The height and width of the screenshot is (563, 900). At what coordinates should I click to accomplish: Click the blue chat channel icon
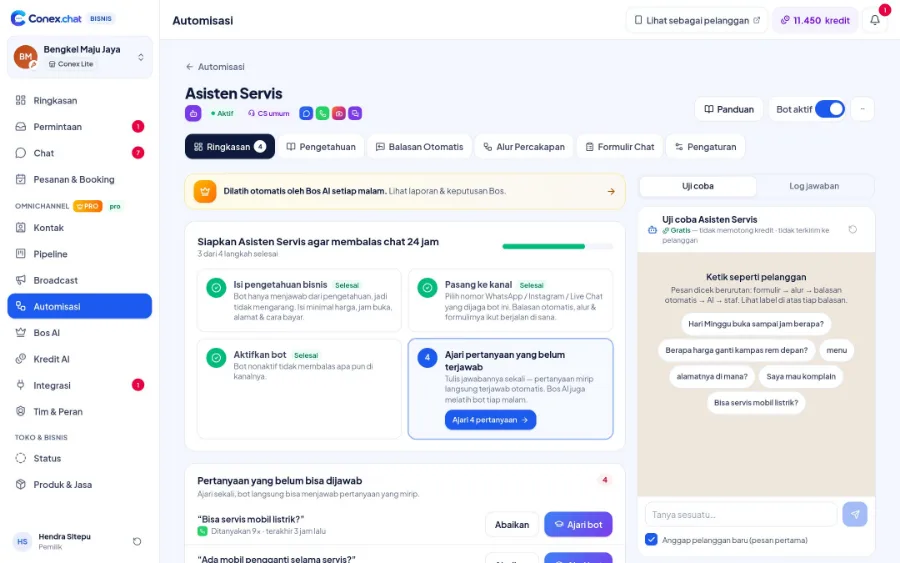306,114
